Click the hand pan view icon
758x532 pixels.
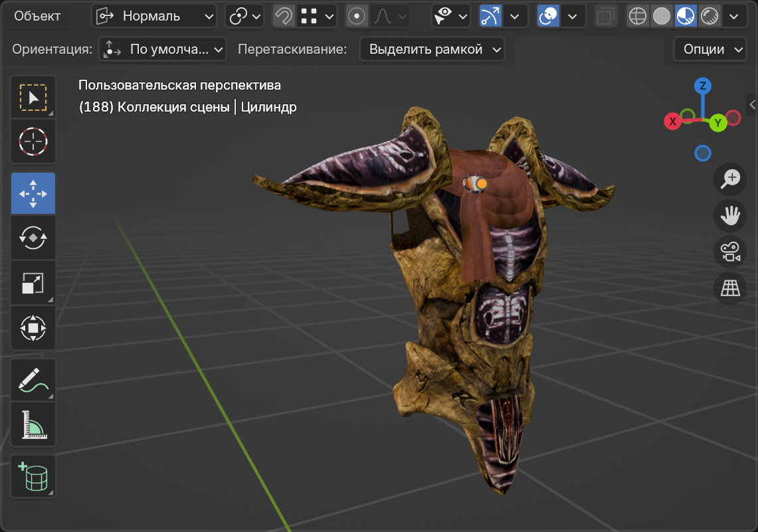point(730,215)
